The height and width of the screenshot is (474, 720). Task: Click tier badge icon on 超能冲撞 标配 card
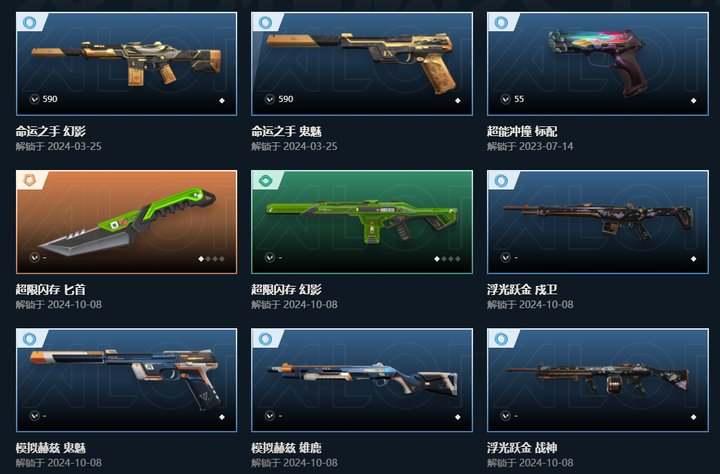501,22
